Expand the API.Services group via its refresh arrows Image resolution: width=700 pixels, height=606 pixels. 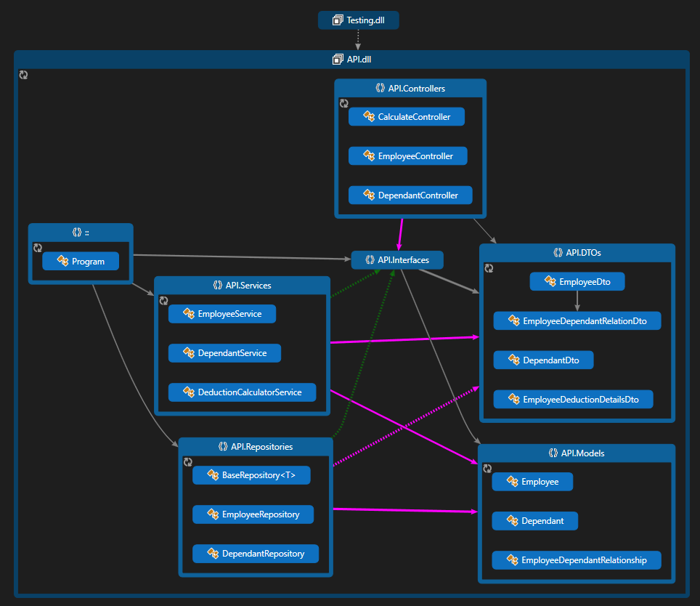(164, 300)
